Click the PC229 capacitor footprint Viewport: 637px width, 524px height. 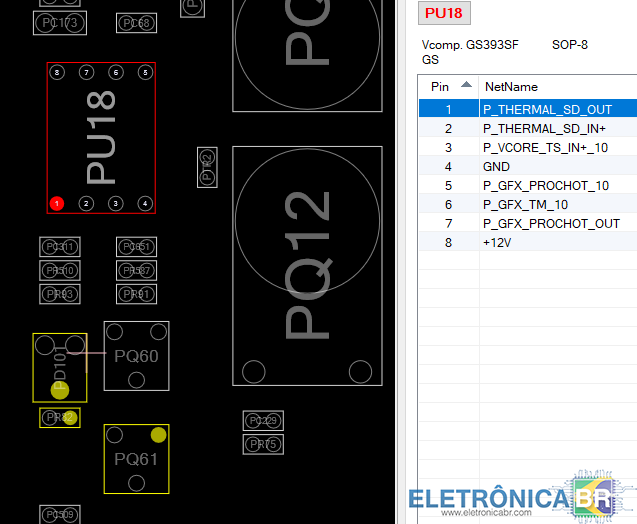[263, 421]
